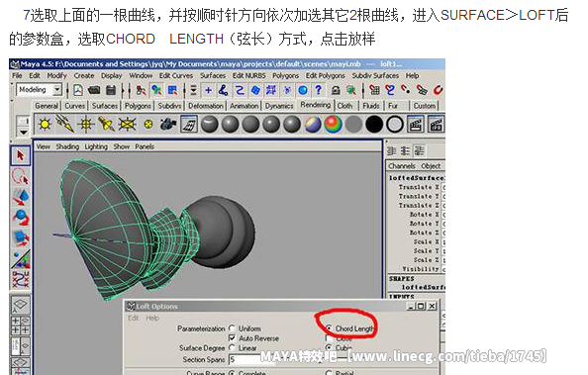The width and height of the screenshot is (588, 375).
Task: Open the Channels menu in channel box
Action: (x=402, y=166)
